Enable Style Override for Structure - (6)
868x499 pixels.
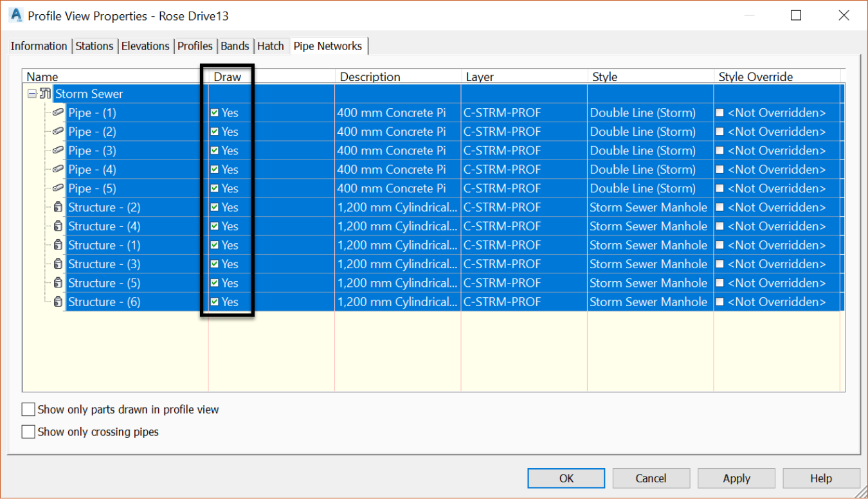(x=720, y=302)
